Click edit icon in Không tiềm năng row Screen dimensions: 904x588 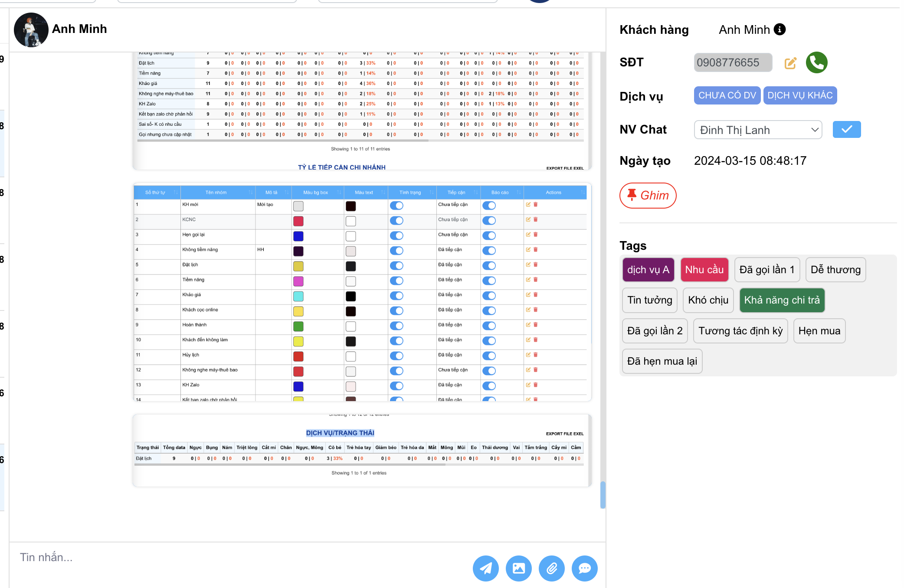(x=528, y=250)
